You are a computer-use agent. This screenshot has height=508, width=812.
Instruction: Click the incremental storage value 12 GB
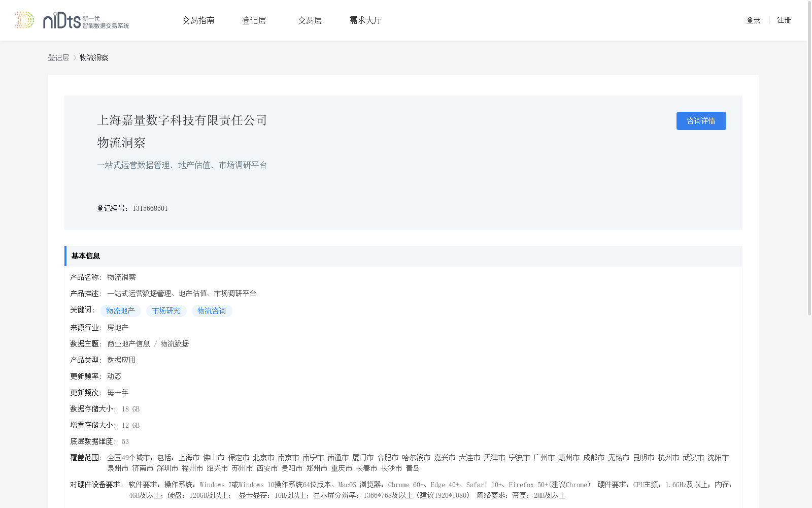point(130,425)
